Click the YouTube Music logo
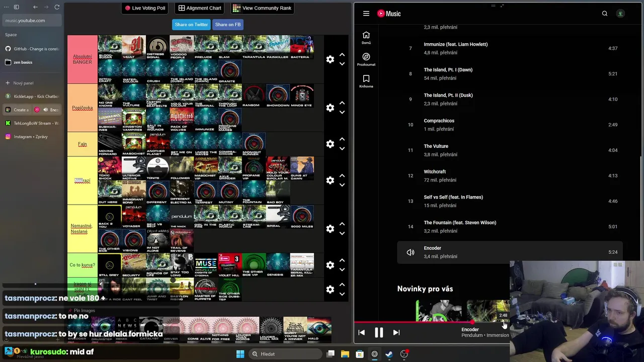Viewport: 644px width, 362px height. click(x=389, y=14)
